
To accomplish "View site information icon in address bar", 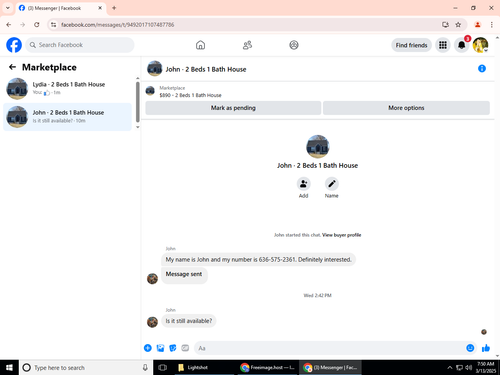I will coord(54,25).
